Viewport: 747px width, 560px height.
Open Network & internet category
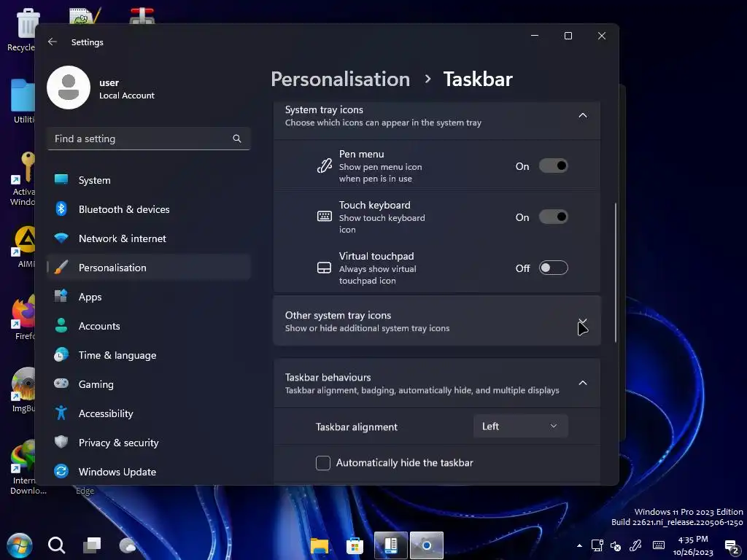(149, 238)
